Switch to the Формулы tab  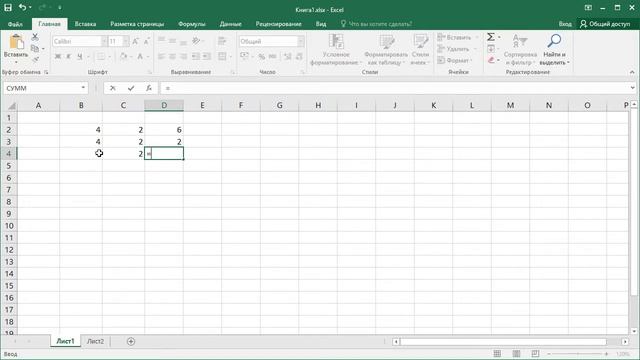pyautogui.click(x=191, y=24)
